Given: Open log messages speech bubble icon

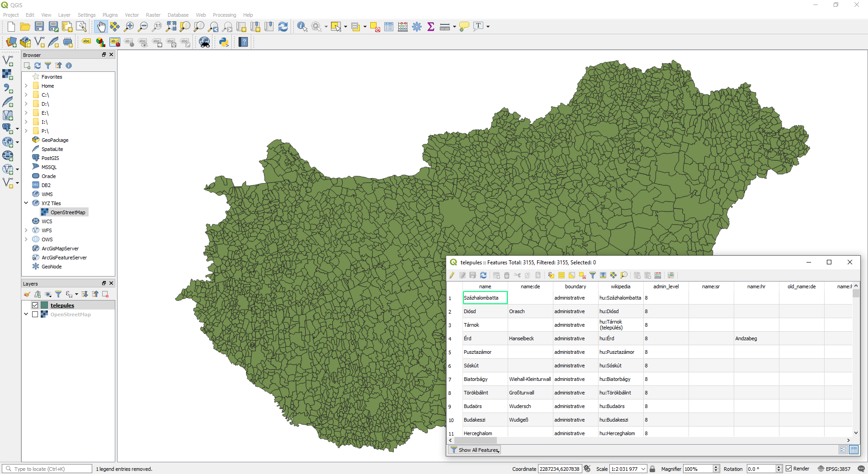Looking at the screenshot, I should [x=861, y=469].
